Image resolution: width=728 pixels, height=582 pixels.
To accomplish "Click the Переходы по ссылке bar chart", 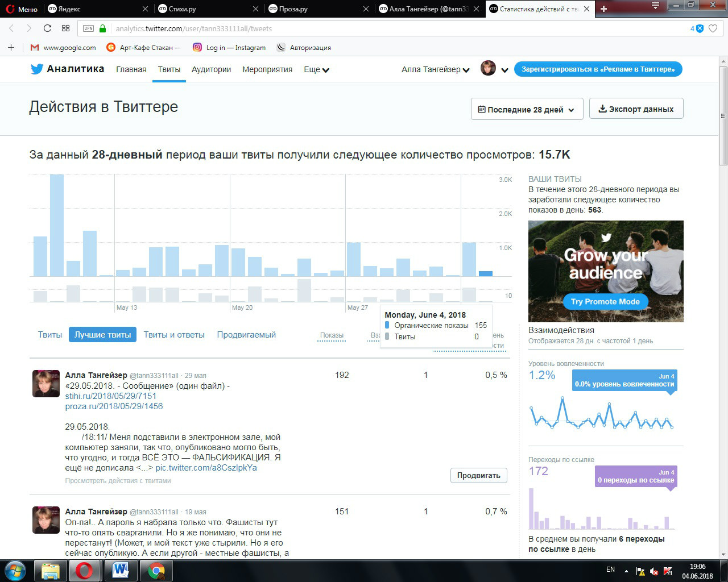I will [x=602, y=509].
